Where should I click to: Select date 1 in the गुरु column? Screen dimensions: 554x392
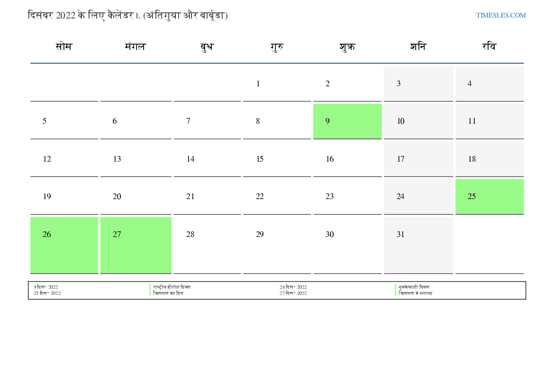[x=258, y=84]
